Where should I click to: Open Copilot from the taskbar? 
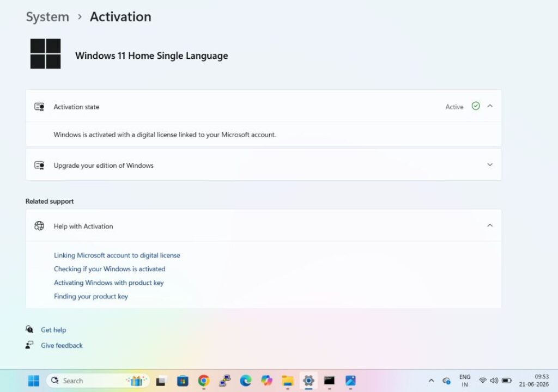(x=266, y=381)
